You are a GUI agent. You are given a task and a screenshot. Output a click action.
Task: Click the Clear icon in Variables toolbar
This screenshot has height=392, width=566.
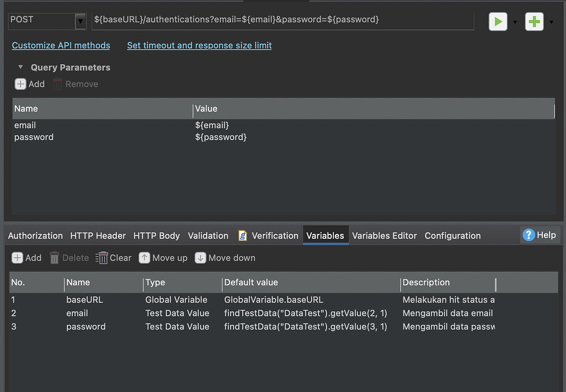pos(102,258)
